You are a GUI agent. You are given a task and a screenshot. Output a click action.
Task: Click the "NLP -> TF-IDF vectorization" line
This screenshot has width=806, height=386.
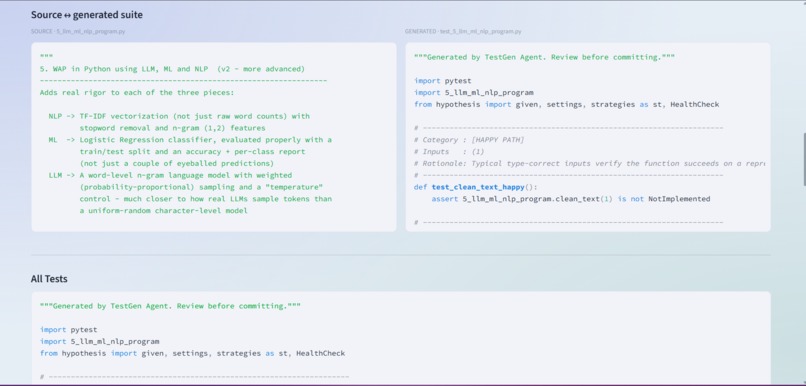click(179, 116)
